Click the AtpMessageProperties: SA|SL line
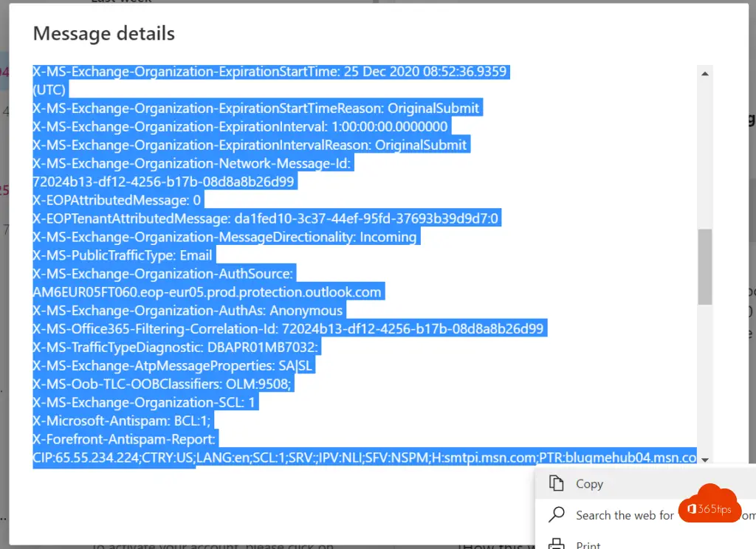 tap(172, 365)
